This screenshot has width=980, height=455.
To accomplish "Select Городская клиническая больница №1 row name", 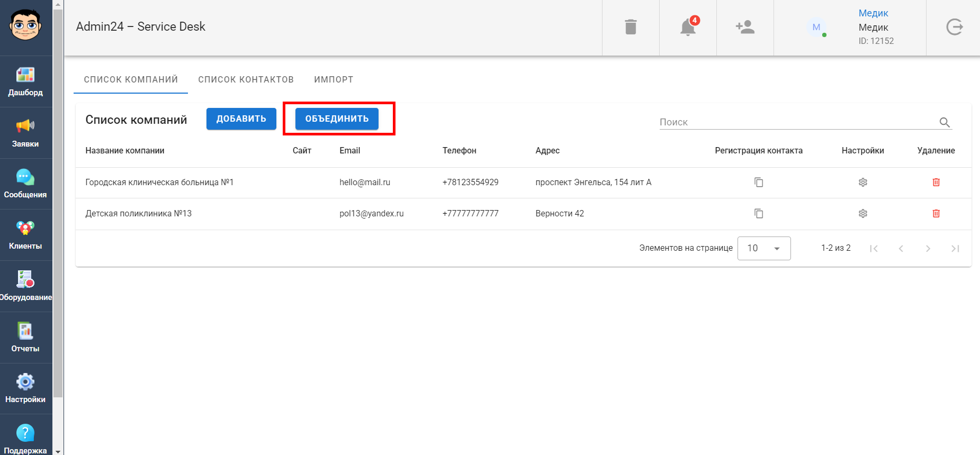I will coord(159,182).
